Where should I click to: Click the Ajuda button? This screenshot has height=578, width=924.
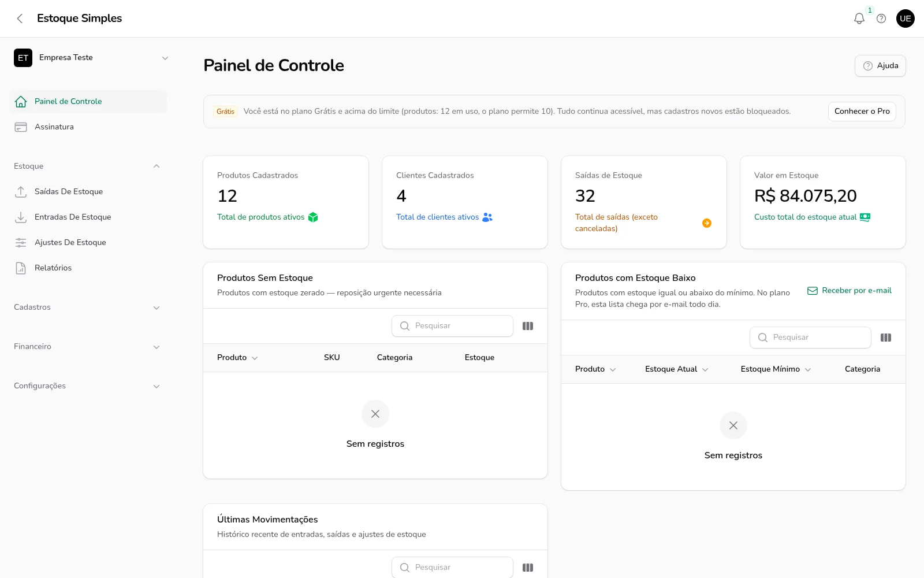coord(880,66)
